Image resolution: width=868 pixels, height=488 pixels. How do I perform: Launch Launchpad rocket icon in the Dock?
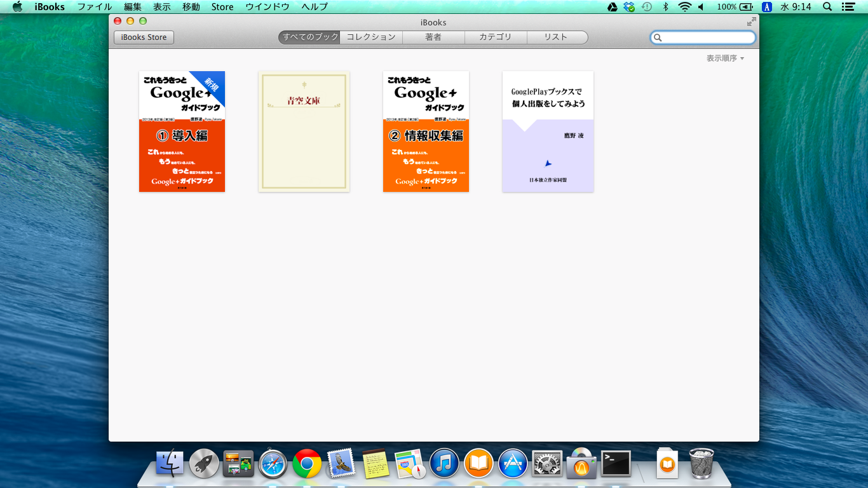point(204,464)
